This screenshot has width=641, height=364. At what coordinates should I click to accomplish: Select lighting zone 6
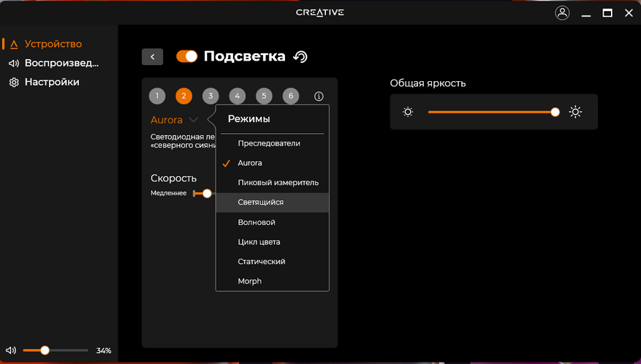click(291, 96)
